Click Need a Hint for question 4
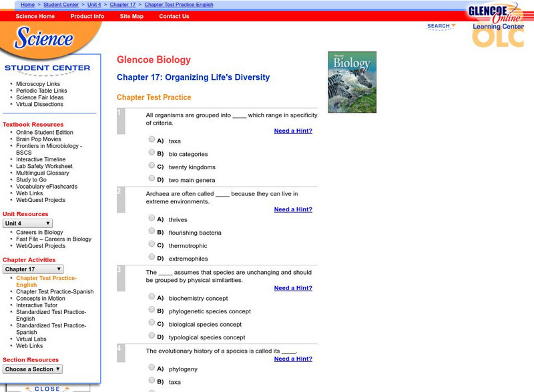 click(293, 359)
